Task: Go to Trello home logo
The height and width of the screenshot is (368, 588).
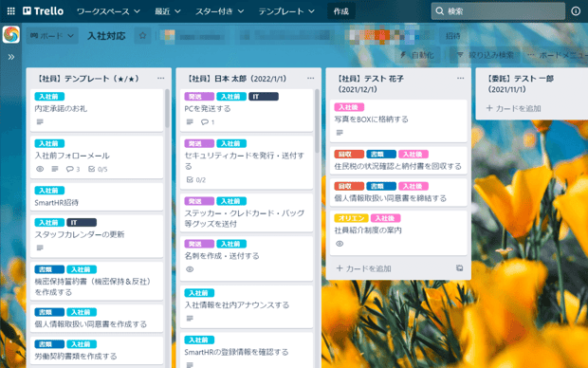Action: point(43,10)
